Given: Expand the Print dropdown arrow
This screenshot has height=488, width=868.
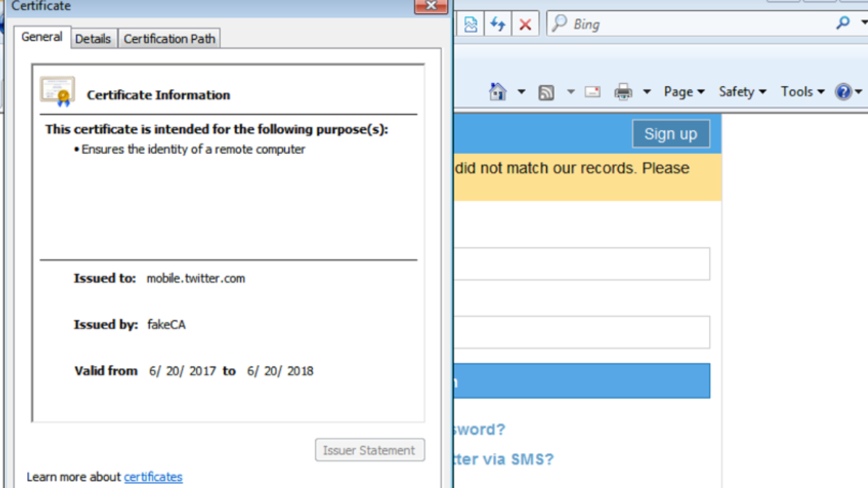Looking at the screenshot, I should pyautogui.click(x=647, y=92).
